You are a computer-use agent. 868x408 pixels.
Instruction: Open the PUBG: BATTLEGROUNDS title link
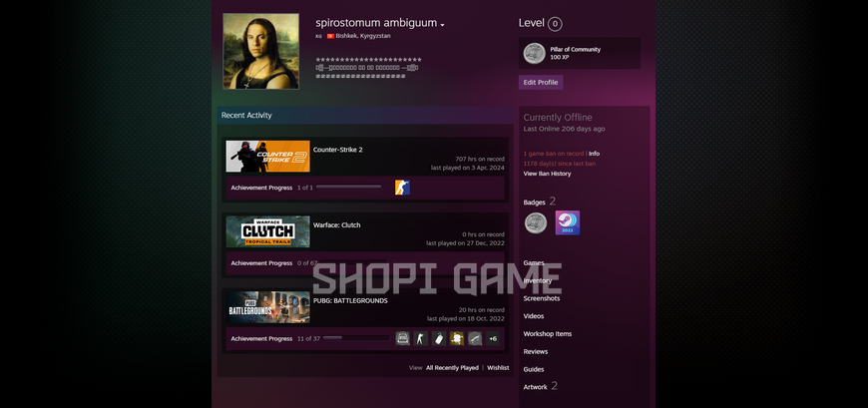(350, 300)
